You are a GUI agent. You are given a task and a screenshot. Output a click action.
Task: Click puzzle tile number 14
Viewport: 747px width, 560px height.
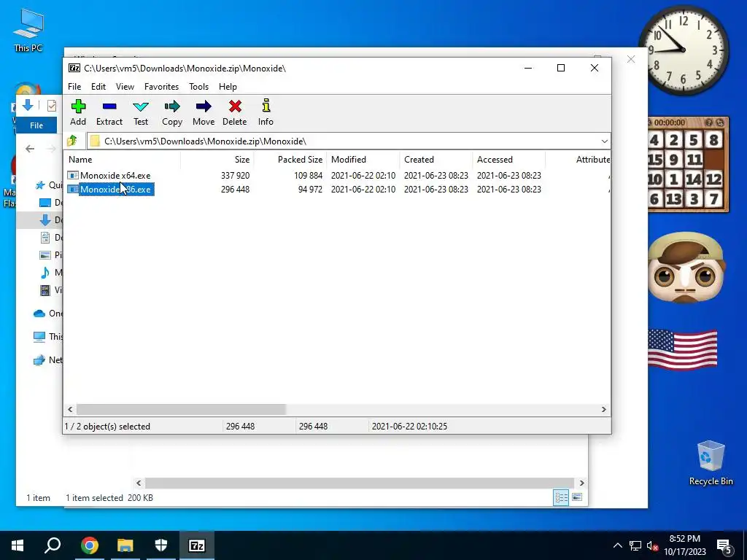tap(694, 179)
